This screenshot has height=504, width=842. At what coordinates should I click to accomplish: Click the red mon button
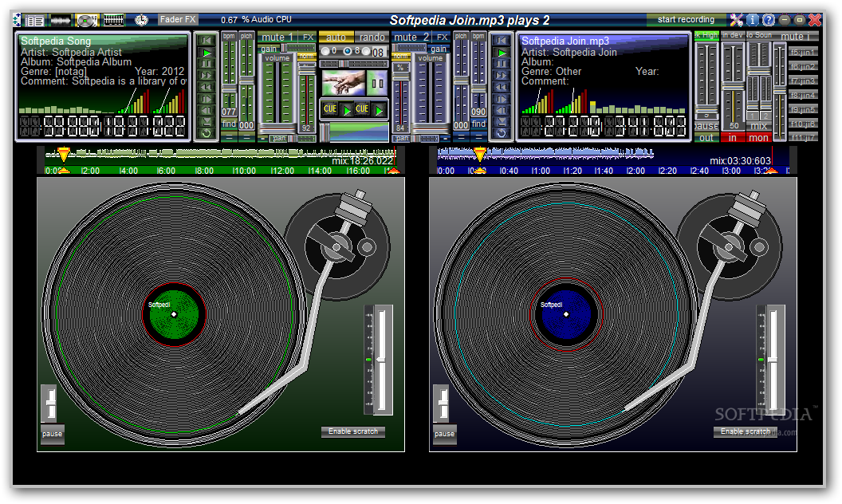point(758,138)
